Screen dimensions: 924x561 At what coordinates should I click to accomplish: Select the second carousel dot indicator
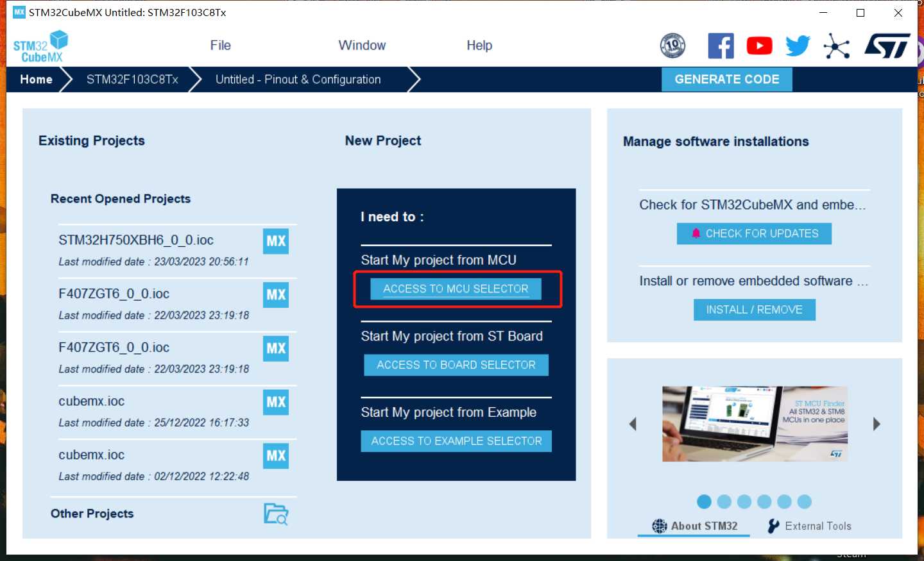pos(724,501)
